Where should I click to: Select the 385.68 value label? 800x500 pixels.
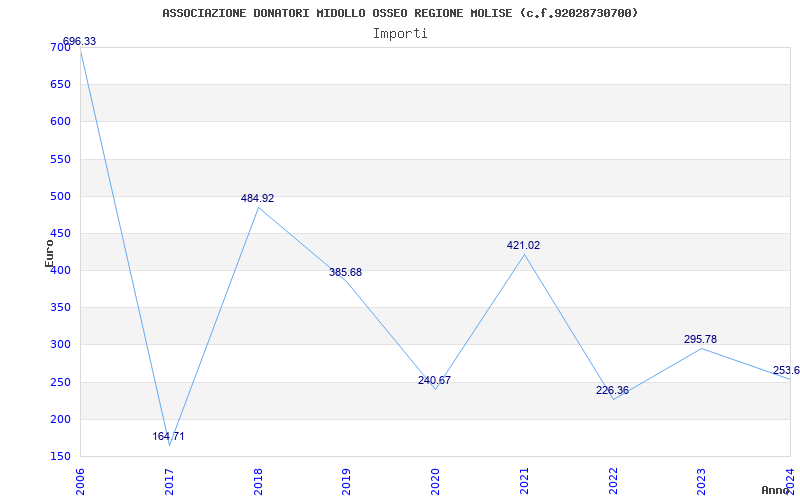tap(345, 272)
